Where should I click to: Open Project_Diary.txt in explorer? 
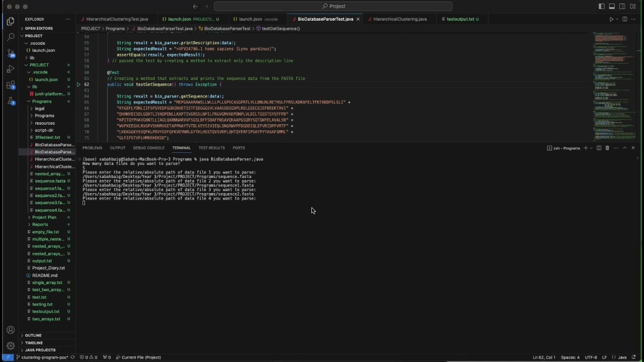[x=48, y=268]
